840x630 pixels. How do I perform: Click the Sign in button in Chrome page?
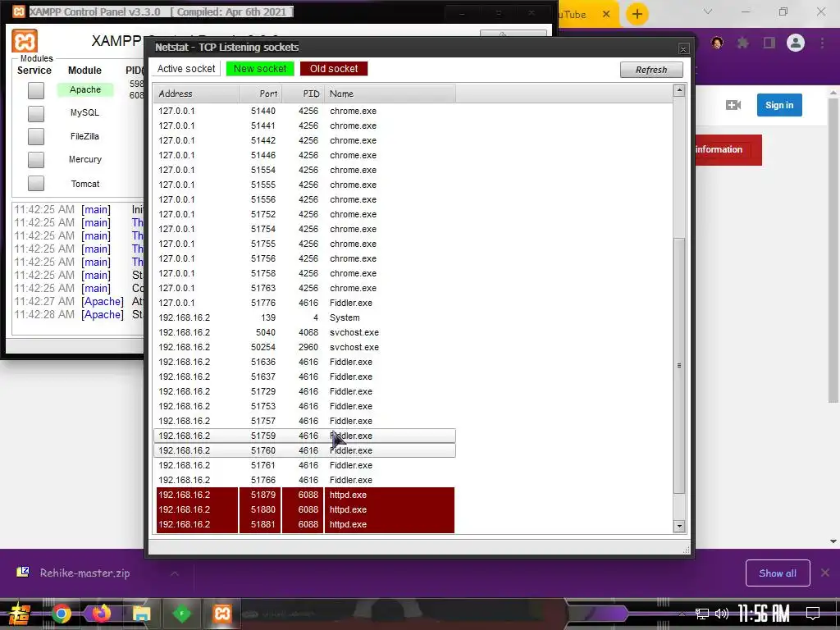point(779,105)
